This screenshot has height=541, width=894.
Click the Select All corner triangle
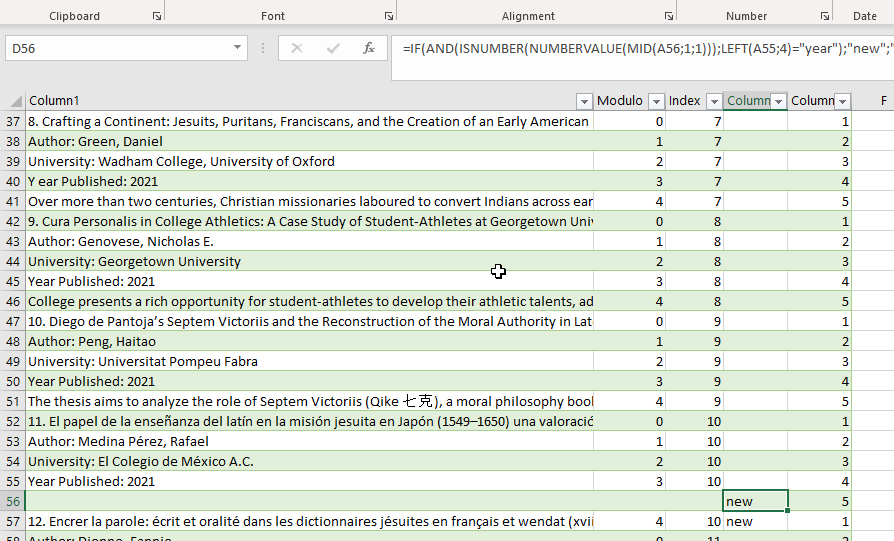tap(15, 101)
